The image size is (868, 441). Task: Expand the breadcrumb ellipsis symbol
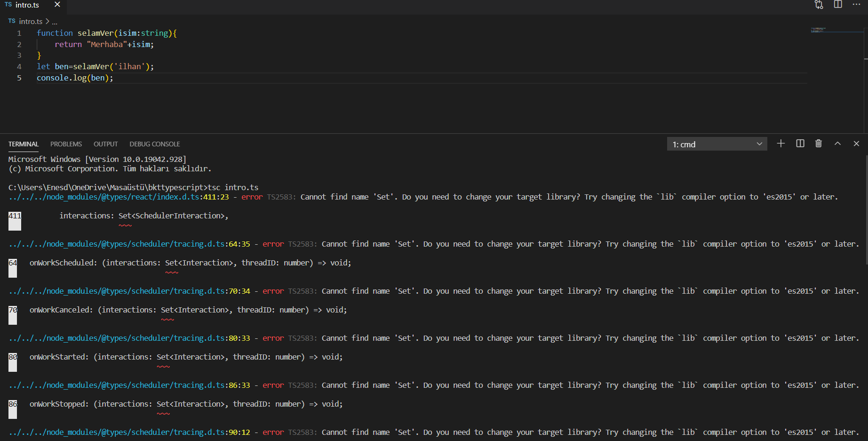click(55, 22)
